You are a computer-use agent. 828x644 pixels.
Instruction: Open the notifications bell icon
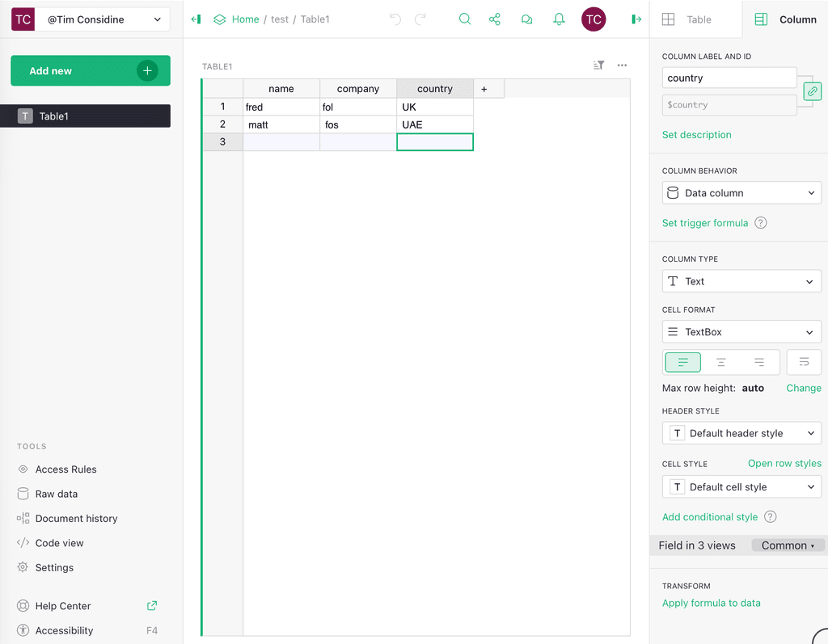[559, 19]
